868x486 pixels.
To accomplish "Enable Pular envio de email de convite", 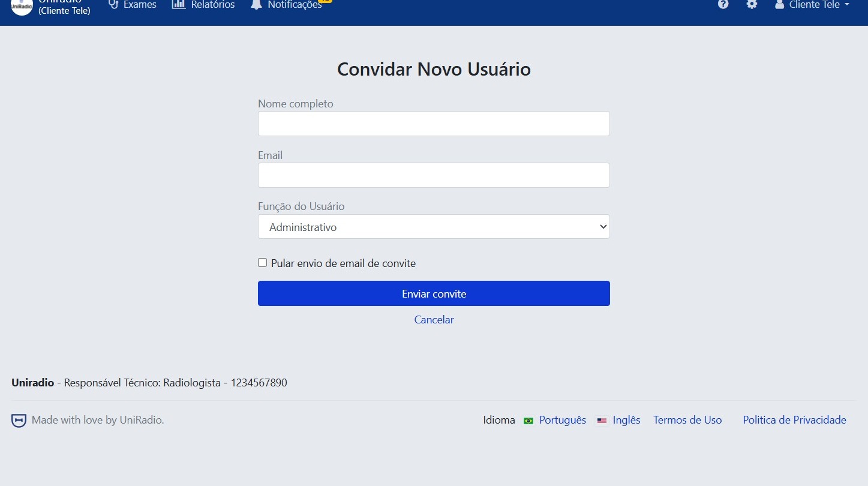I will 262,262.
